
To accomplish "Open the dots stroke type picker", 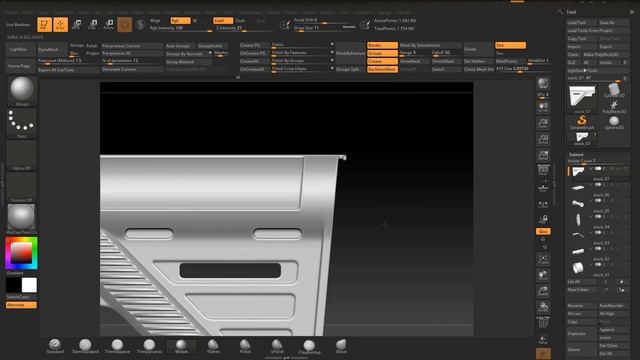I will [x=22, y=123].
